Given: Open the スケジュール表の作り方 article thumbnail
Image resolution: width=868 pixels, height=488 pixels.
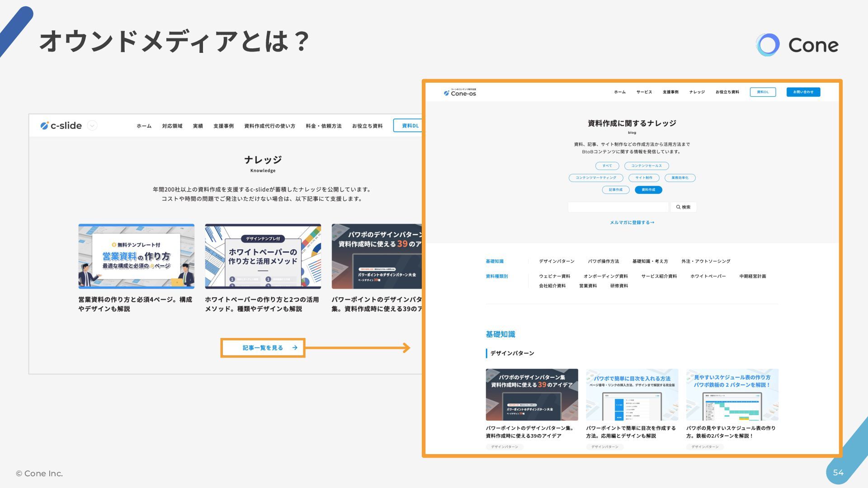Looking at the screenshot, I should pyautogui.click(x=732, y=394).
